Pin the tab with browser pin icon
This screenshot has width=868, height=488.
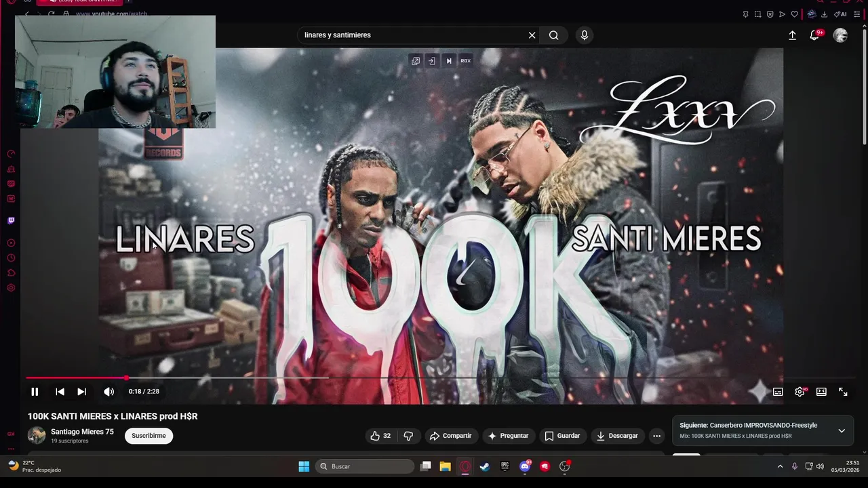745,14
